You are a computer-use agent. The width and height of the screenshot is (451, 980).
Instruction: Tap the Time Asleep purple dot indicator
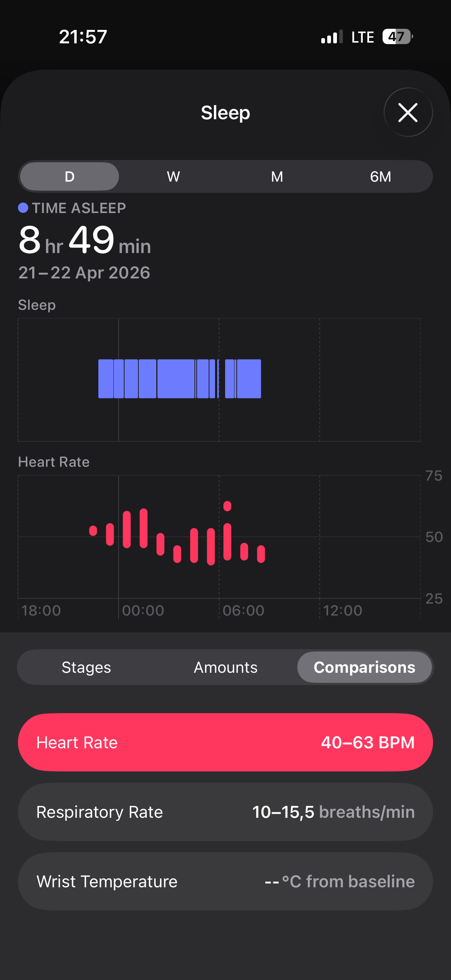point(23,208)
